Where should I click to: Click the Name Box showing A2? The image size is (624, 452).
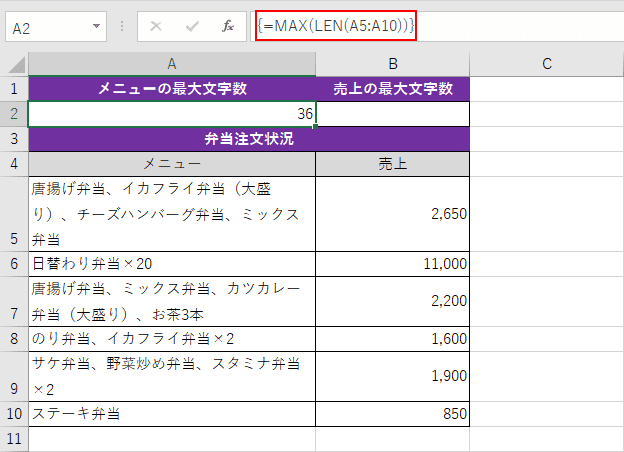[x=56, y=27]
